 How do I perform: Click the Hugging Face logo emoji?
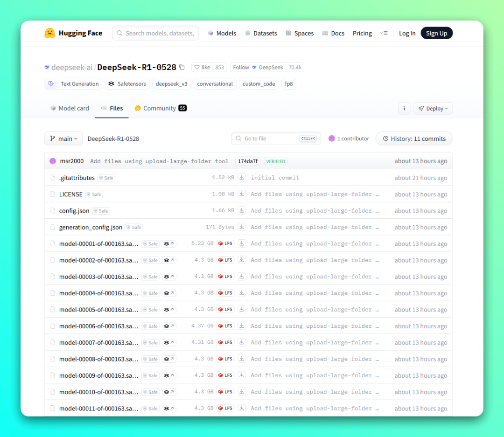[50, 33]
